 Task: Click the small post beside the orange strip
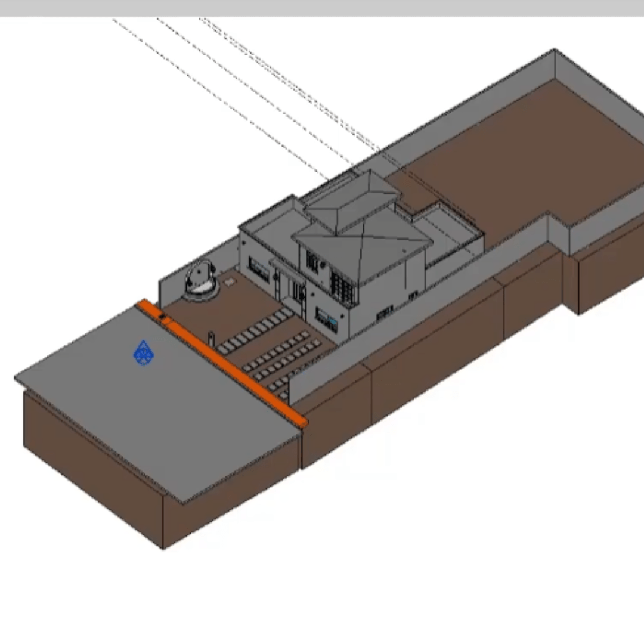pos(210,338)
